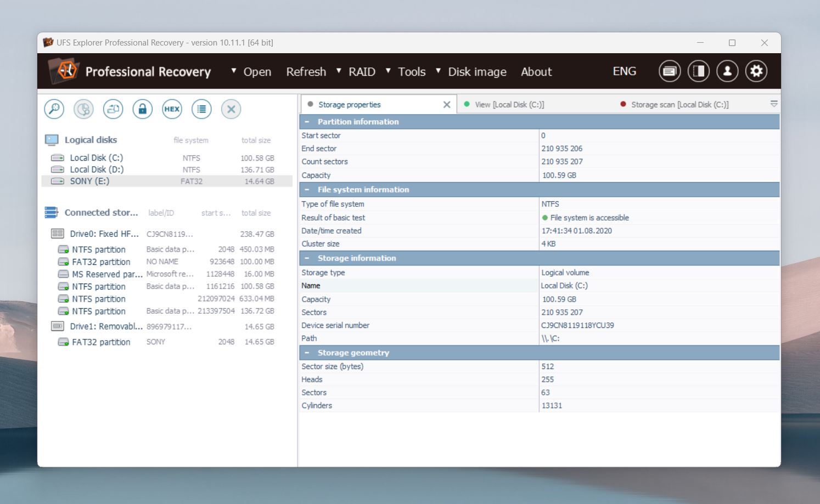Open the messages log icon in header
This screenshot has height=504, width=820.
(670, 71)
